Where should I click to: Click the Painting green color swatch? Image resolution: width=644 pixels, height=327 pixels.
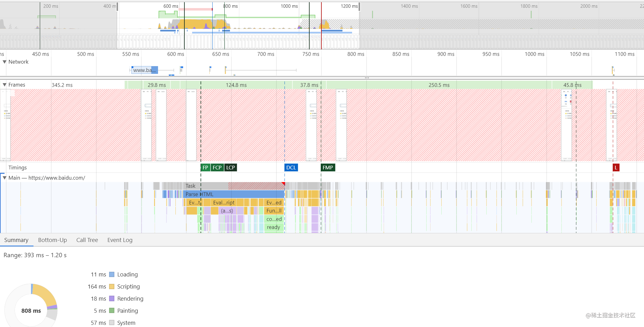pos(112,311)
